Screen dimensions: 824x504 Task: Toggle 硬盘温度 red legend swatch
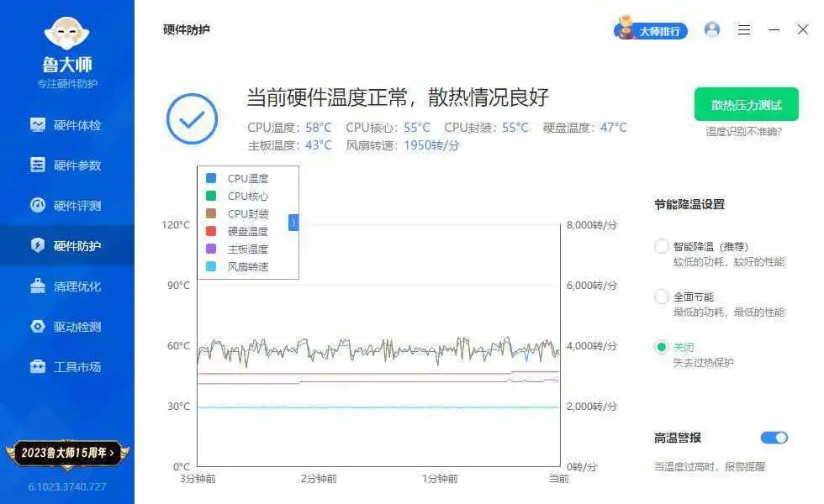211,231
